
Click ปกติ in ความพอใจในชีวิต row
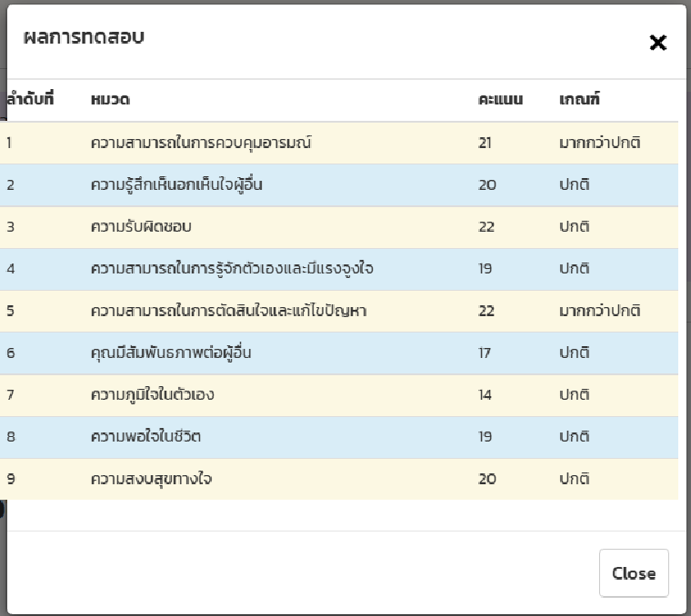click(x=575, y=437)
